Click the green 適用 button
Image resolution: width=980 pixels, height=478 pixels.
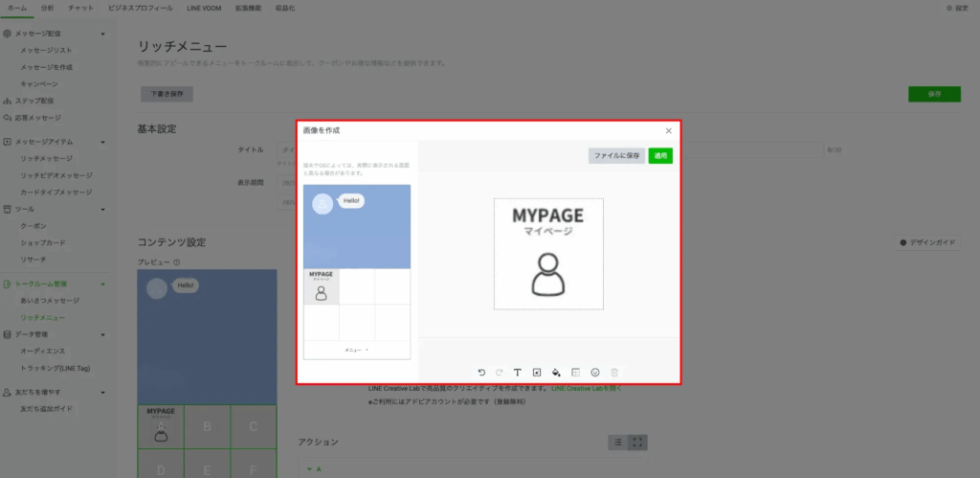coord(660,155)
